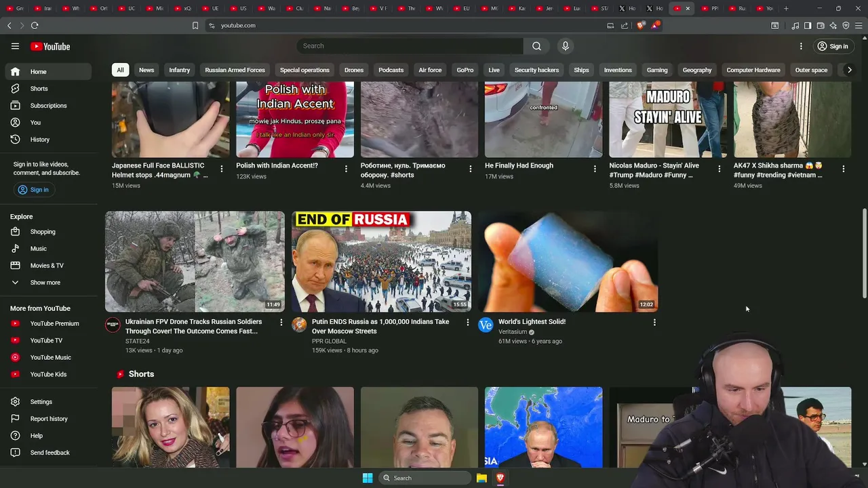Start voice search with the microphone
Image resolution: width=868 pixels, height=488 pixels.
[x=565, y=46]
